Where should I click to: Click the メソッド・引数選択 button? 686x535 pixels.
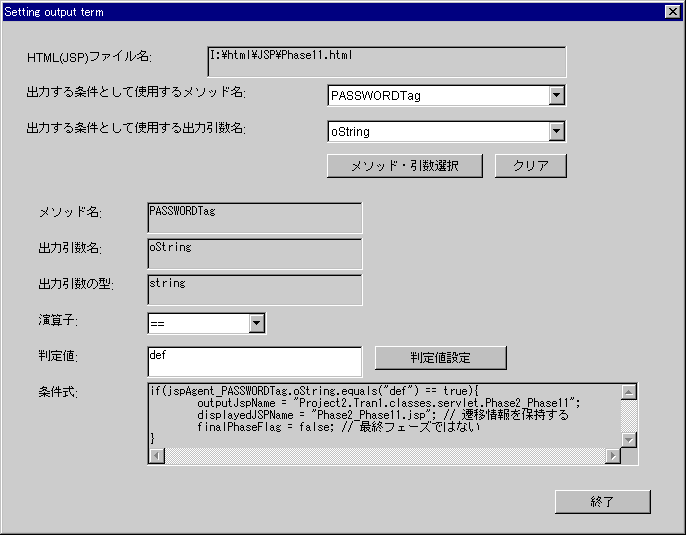coord(405,166)
